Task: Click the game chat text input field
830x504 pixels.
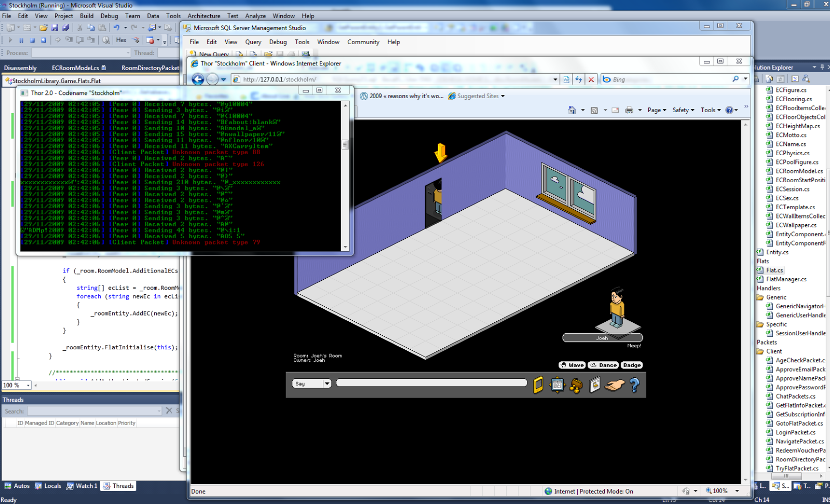Action: [x=431, y=383]
